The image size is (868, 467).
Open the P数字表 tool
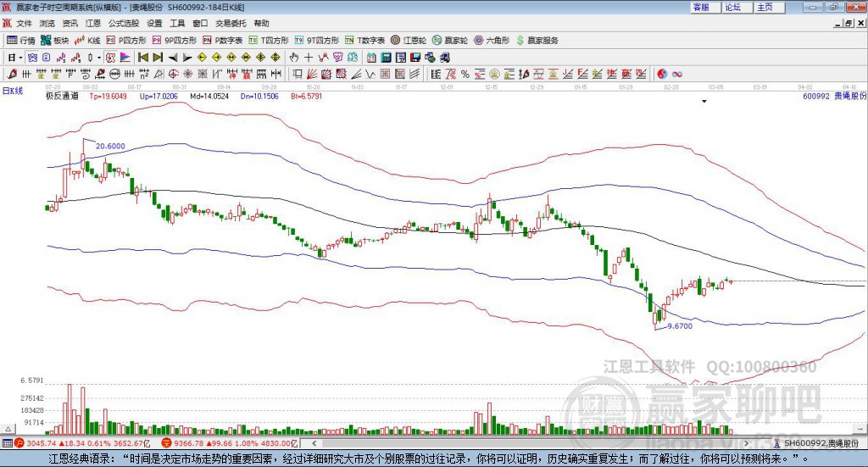(223, 41)
